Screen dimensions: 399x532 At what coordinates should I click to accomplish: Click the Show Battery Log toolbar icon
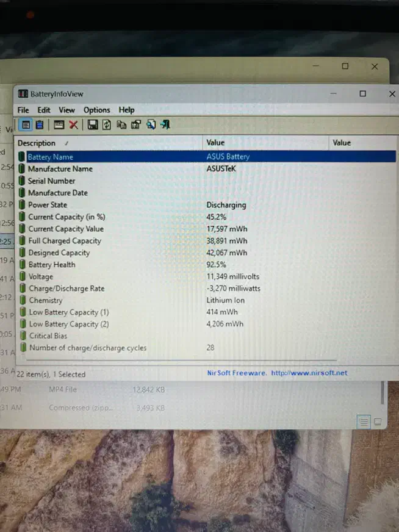[x=40, y=125]
